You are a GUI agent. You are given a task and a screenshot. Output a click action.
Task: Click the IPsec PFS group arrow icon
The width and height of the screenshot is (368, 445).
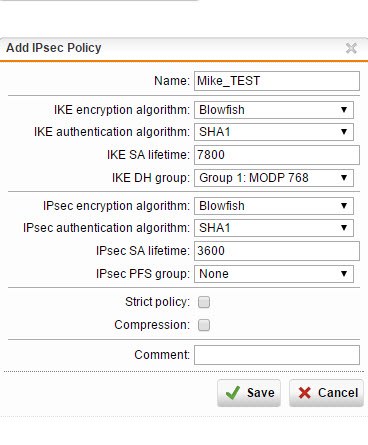pos(344,274)
